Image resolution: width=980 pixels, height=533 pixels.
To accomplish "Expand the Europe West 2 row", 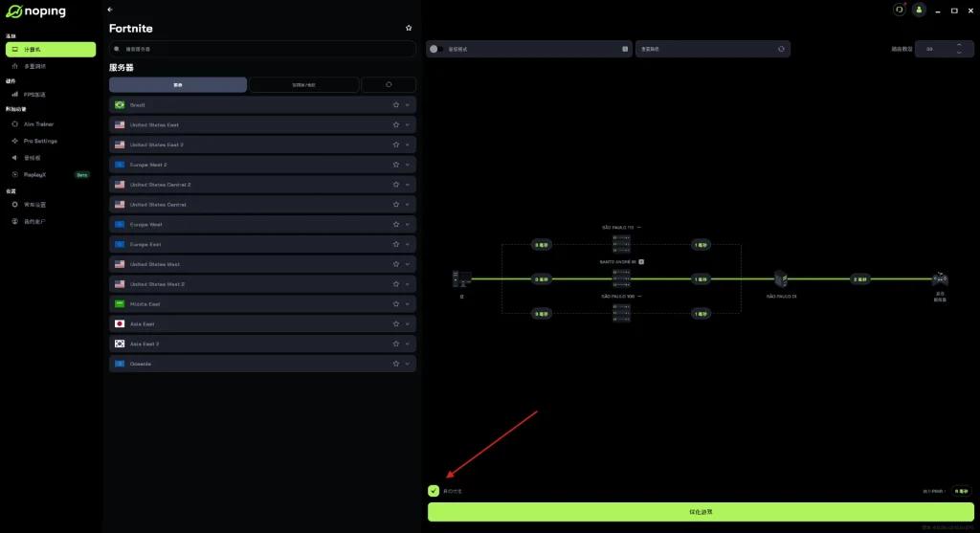I will coord(408,165).
